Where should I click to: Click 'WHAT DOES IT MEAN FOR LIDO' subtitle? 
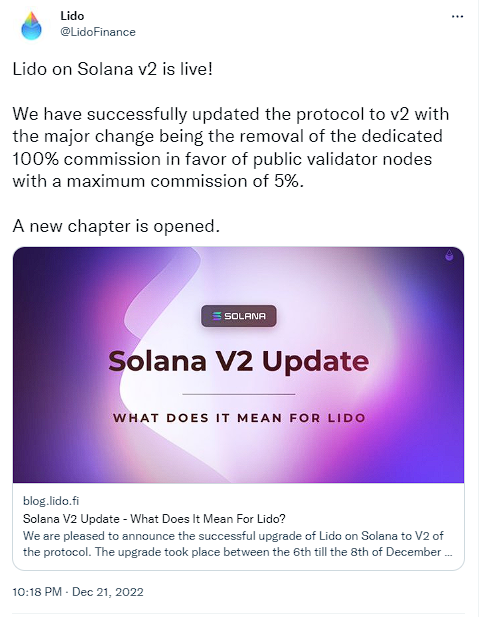click(x=239, y=417)
